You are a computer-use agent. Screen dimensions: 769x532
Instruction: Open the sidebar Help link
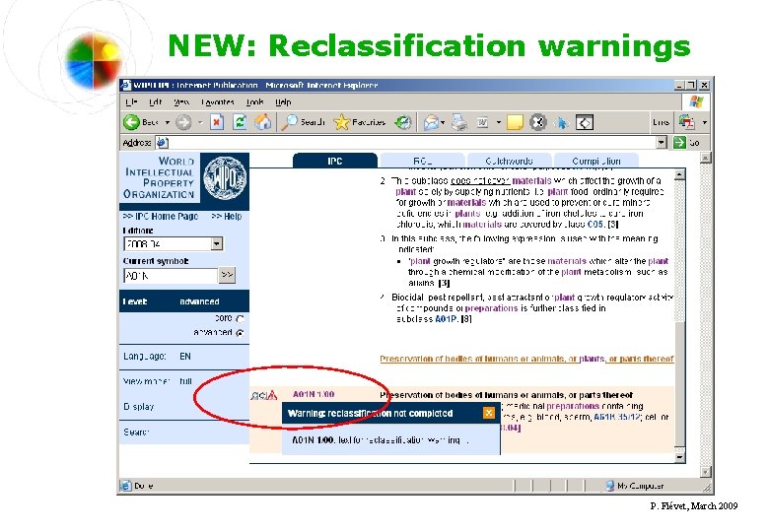coord(227,216)
